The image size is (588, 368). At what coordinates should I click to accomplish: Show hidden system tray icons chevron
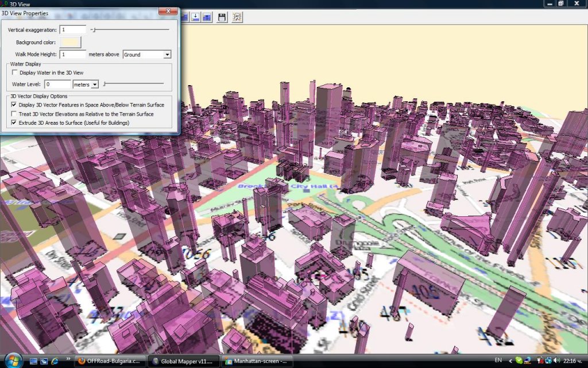click(x=512, y=361)
